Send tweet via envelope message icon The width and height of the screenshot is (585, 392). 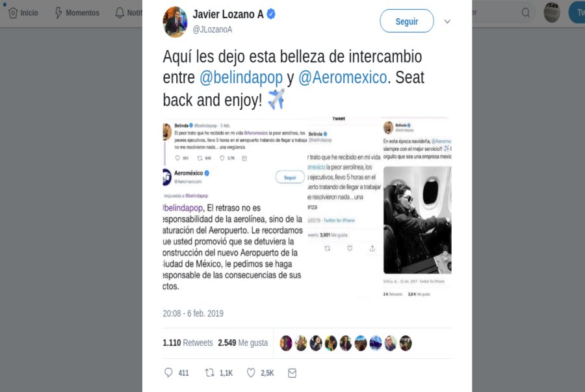[x=292, y=373]
